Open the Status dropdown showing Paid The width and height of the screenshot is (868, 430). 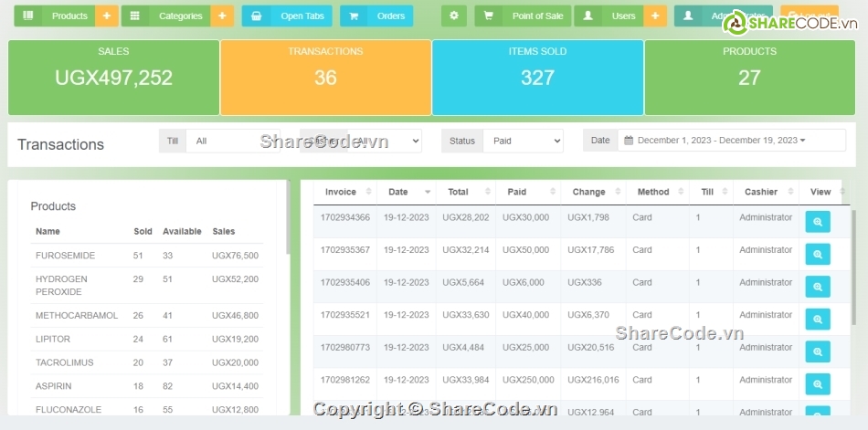[522, 141]
